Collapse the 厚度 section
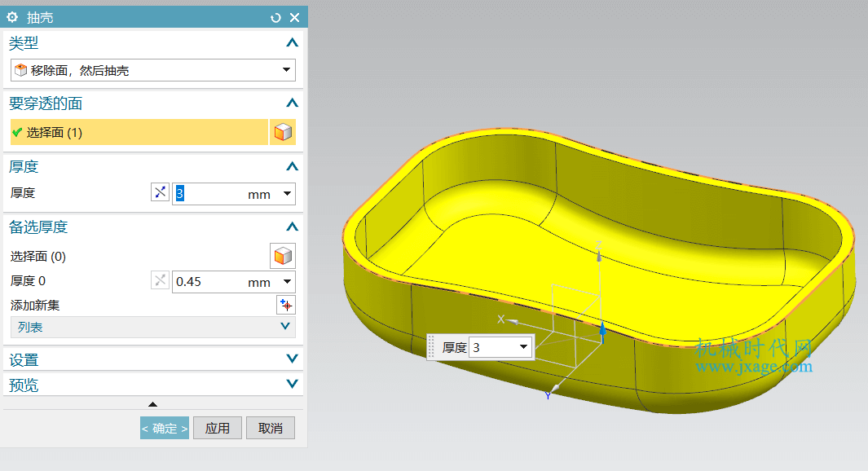The image size is (868, 471). pos(293,166)
